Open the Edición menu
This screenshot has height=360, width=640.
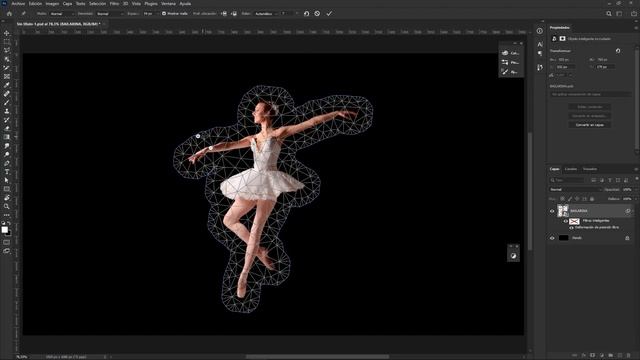[x=35, y=3]
